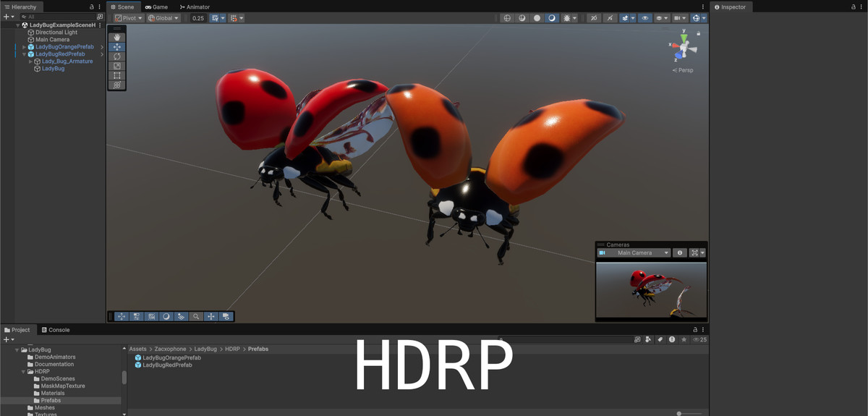This screenshot has width=868, height=416.
Task: Switch to the Scene tab
Action: pos(122,7)
